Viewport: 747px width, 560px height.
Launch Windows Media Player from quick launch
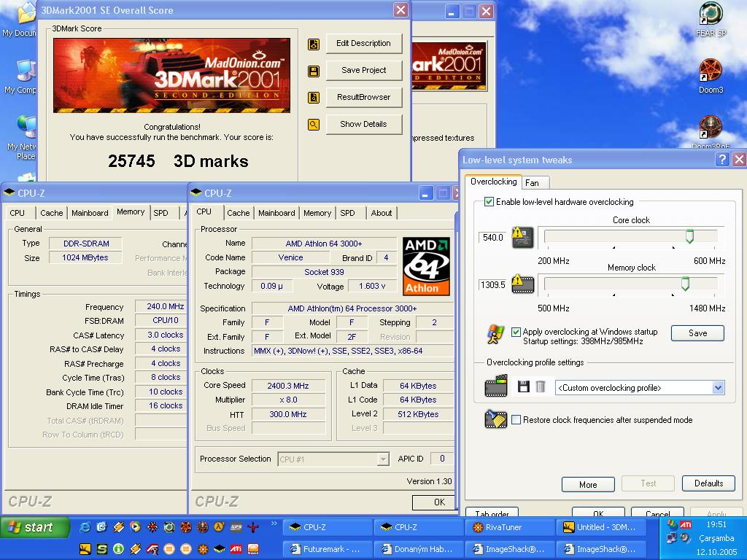(135, 526)
